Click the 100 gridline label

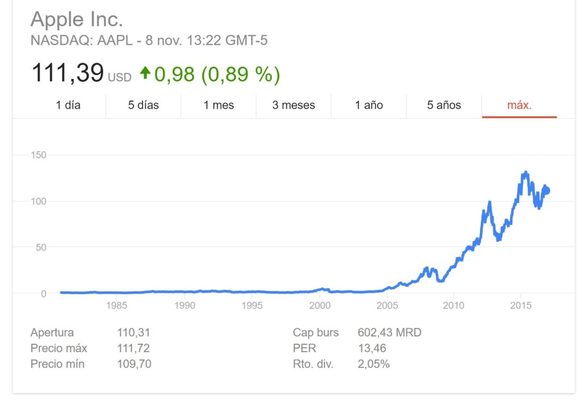pos(39,201)
